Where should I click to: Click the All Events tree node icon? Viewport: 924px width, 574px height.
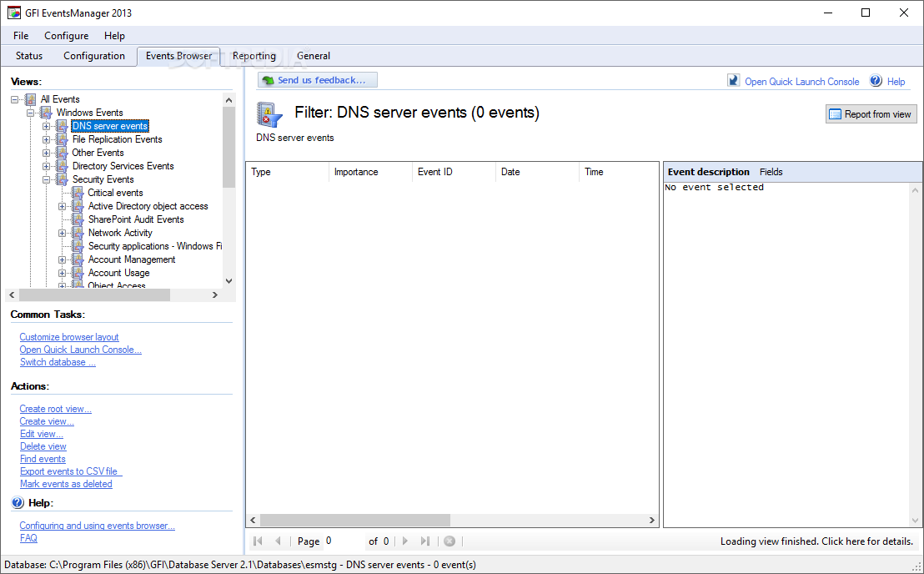[30, 99]
